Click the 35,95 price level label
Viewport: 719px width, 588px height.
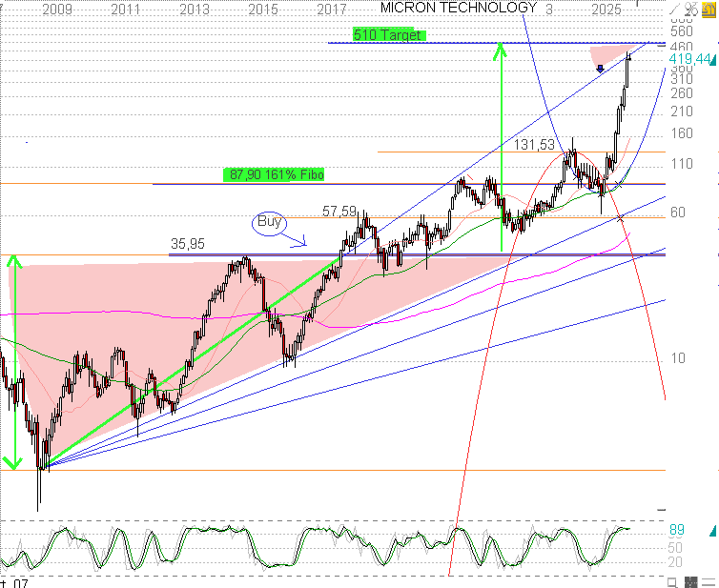[188, 244]
